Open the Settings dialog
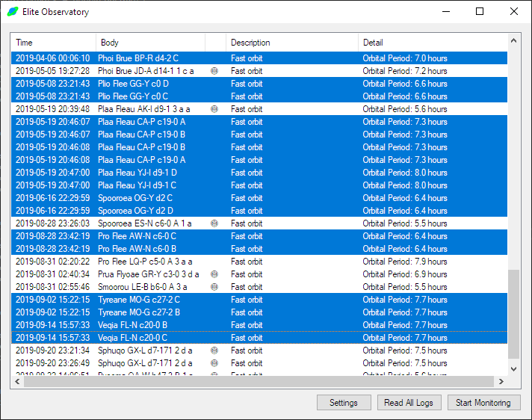Screen dimensions: 532x420 pyautogui.click(x=344, y=403)
